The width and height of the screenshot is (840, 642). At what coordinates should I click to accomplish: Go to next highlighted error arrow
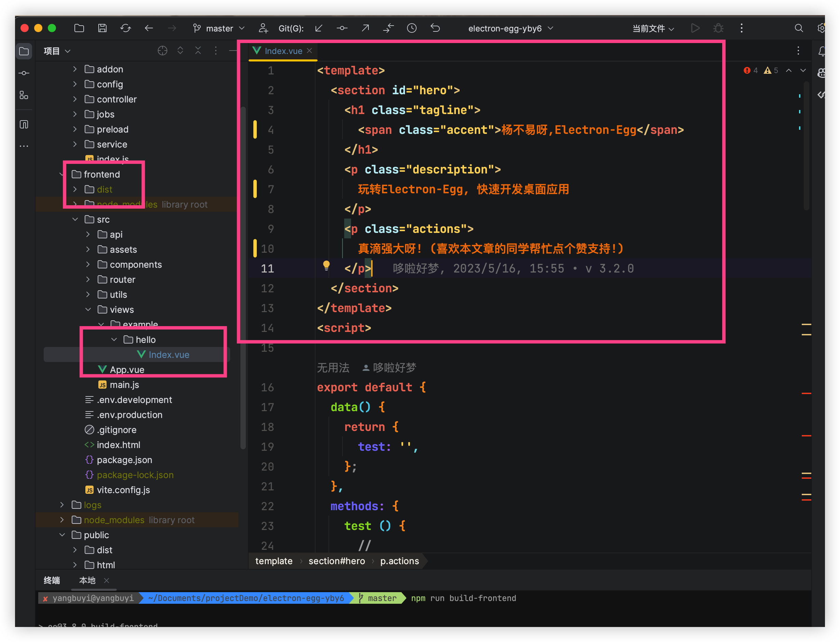803,70
